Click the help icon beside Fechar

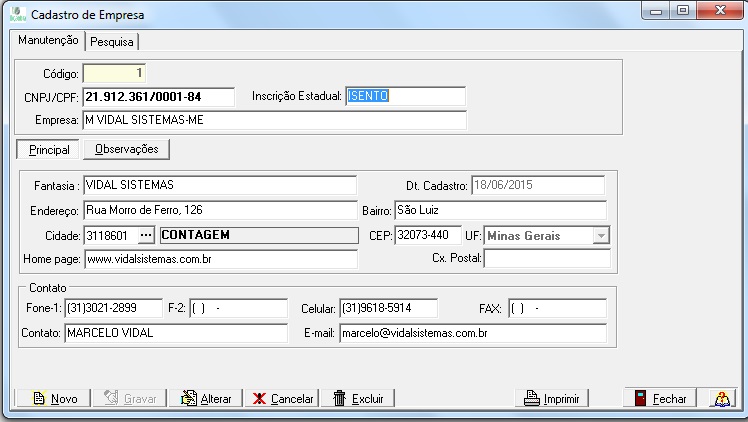(722, 398)
